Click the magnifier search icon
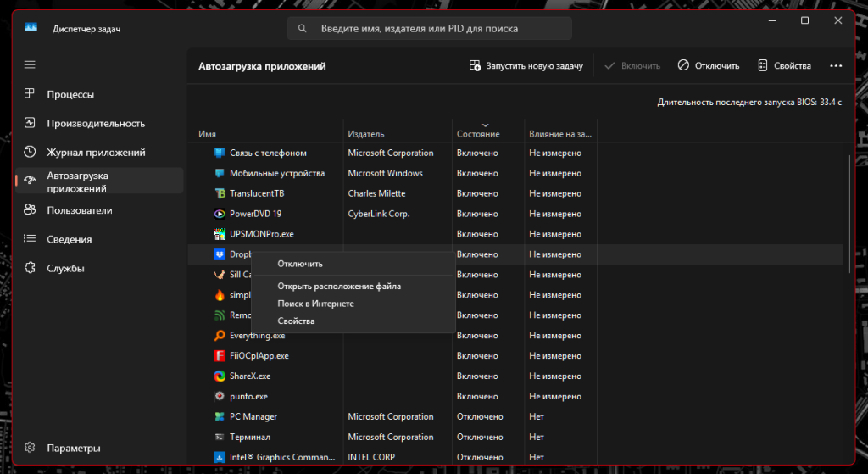 click(303, 28)
